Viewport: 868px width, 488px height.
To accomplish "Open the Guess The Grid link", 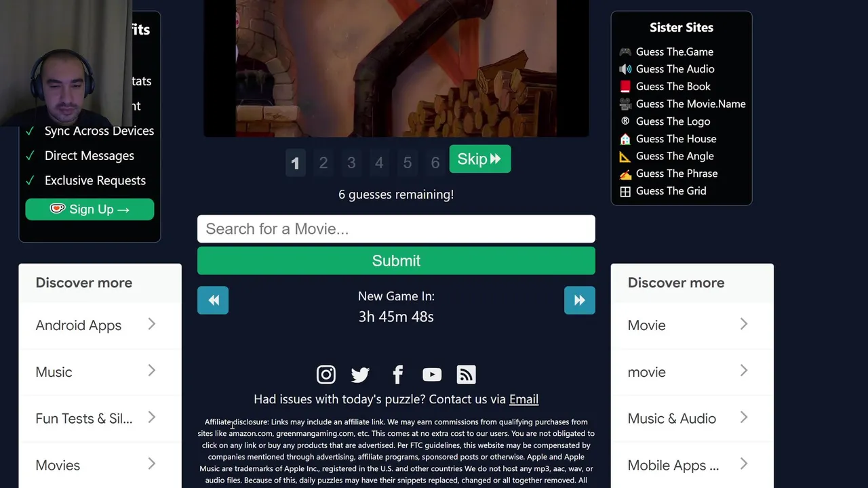I will (x=671, y=191).
